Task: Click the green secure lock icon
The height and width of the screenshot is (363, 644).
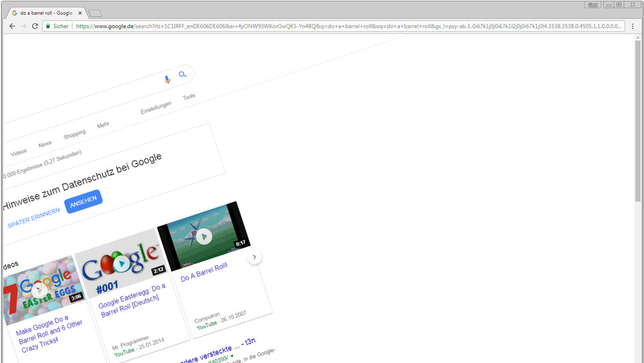Action: 48,26
